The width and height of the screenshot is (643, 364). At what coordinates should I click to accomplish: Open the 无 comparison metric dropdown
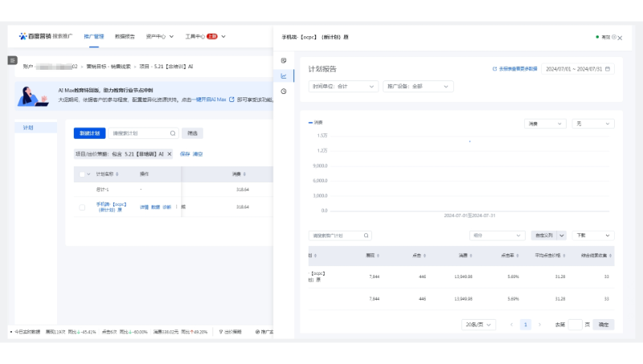click(593, 124)
